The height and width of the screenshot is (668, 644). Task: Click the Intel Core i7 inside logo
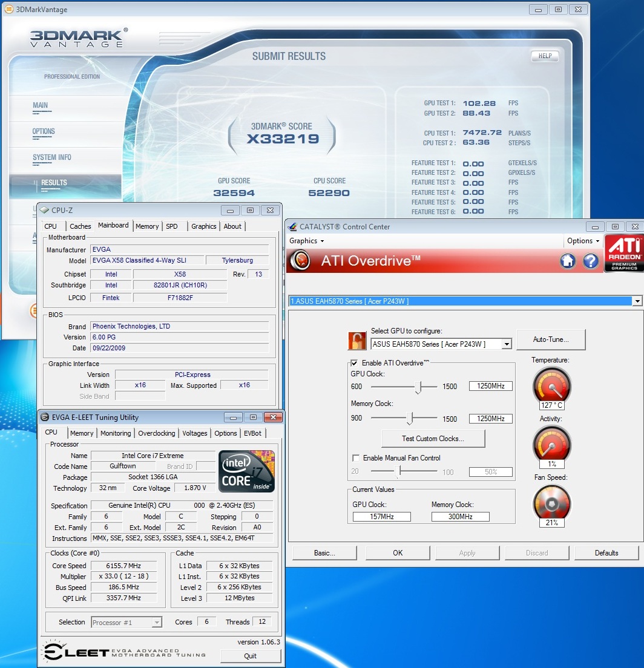pyautogui.click(x=247, y=471)
